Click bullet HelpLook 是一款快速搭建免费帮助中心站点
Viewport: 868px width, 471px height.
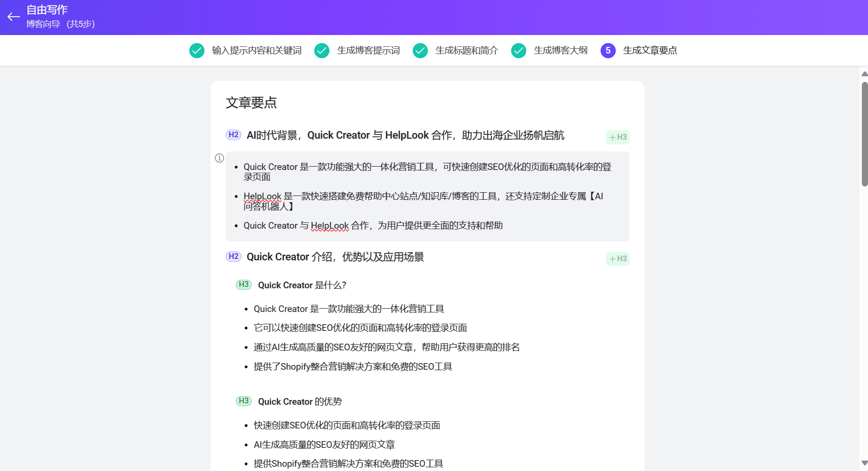[424, 201]
